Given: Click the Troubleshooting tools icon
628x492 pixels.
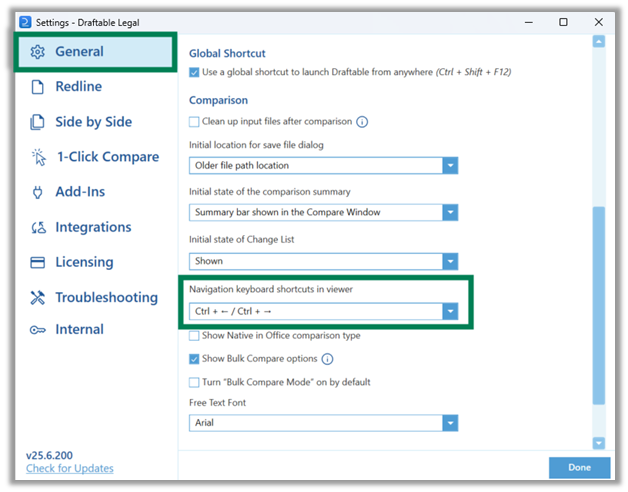Looking at the screenshot, I should (38, 298).
